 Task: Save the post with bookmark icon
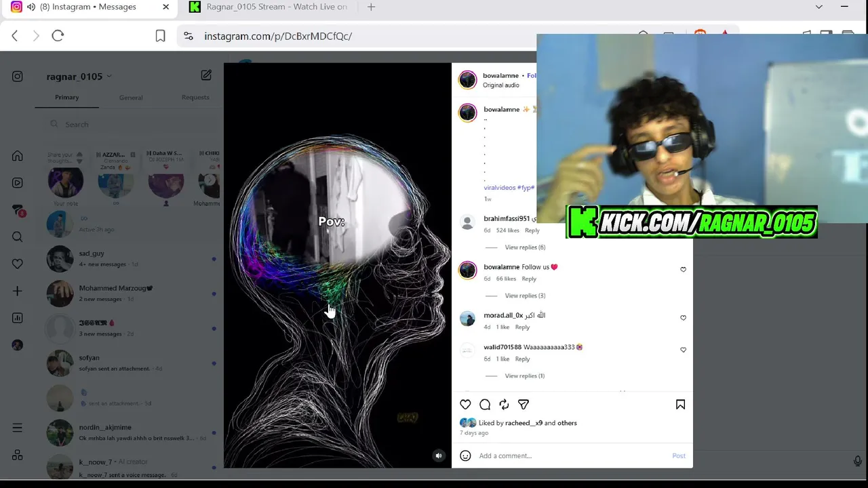(680, 405)
